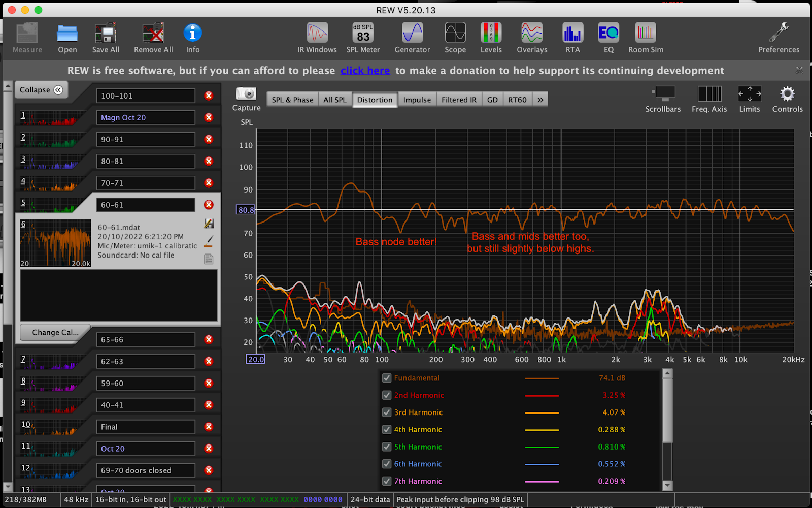Click the Change Cal button
This screenshot has width=812, height=508.
(55, 332)
